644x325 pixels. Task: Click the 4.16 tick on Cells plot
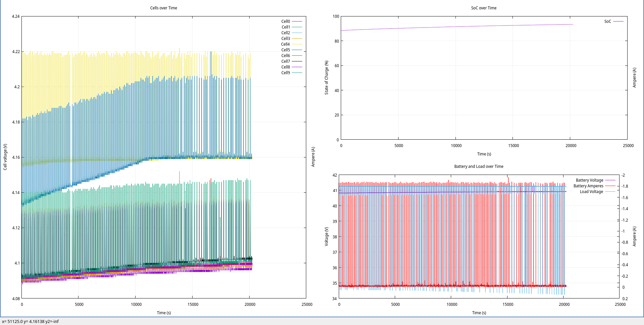[16, 157]
